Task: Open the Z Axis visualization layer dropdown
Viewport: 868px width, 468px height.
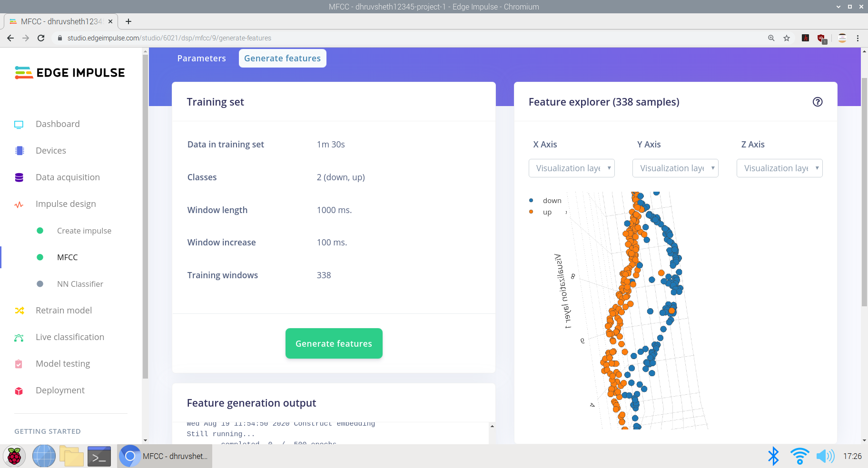Action: pyautogui.click(x=779, y=168)
